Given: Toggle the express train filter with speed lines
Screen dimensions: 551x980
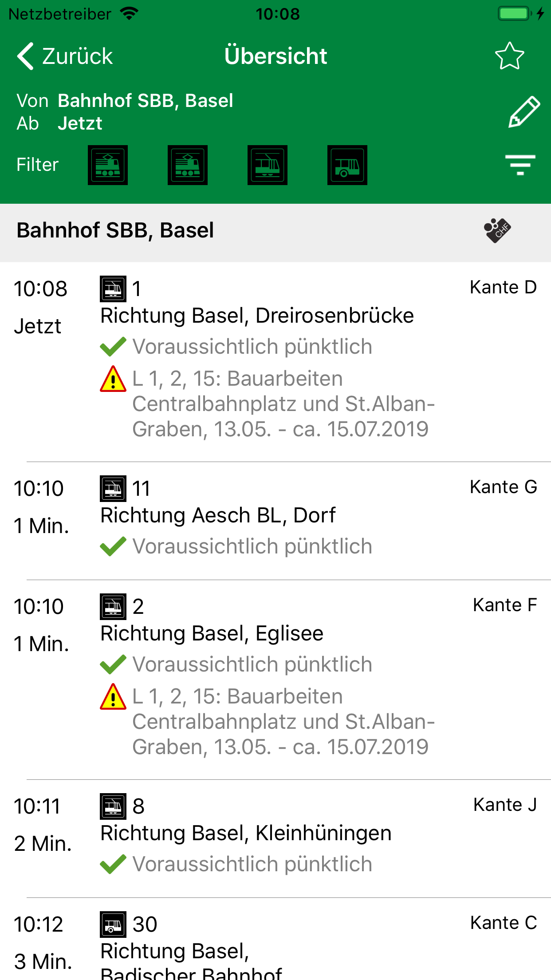Looking at the screenshot, I should tap(108, 165).
